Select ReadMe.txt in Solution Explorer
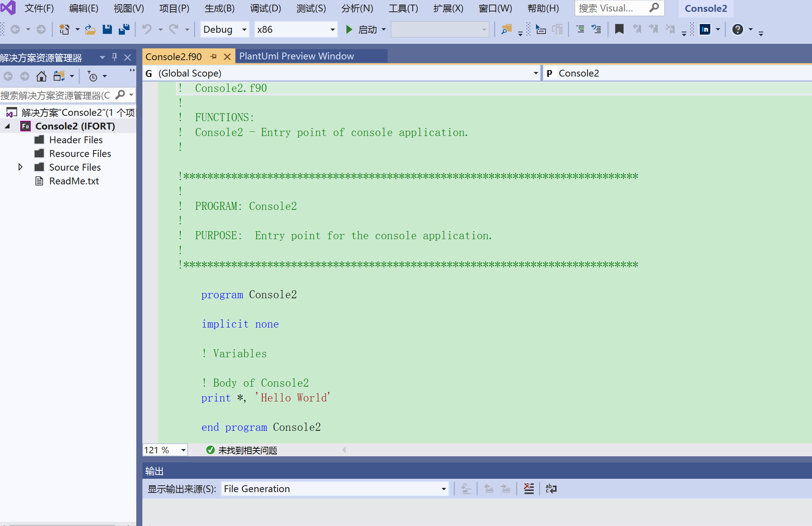Screen dimensions: 812x526 [74, 181]
